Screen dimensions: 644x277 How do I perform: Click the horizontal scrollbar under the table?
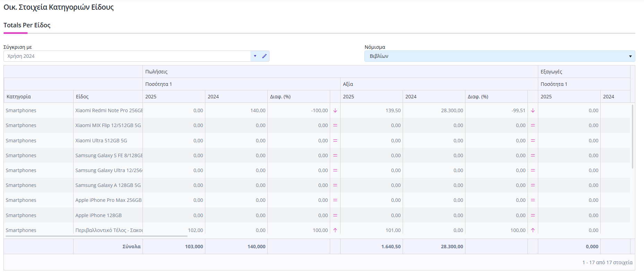96,236
